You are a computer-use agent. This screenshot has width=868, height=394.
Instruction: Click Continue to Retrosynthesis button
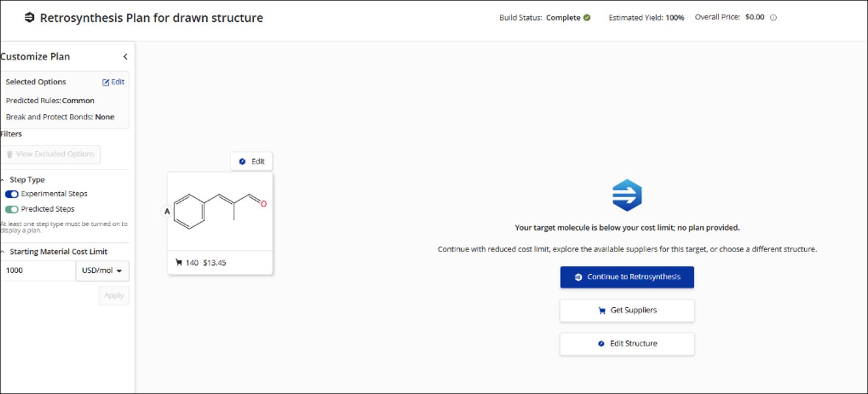click(x=627, y=277)
